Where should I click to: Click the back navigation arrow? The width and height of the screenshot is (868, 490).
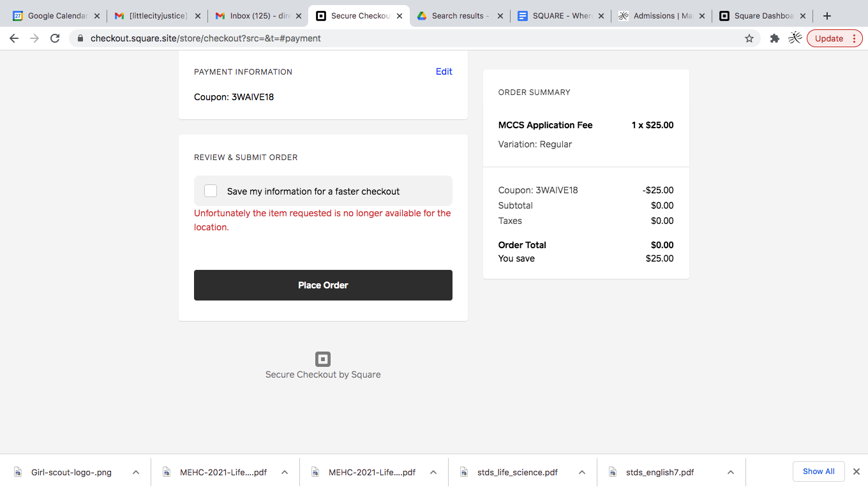[14, 38]
